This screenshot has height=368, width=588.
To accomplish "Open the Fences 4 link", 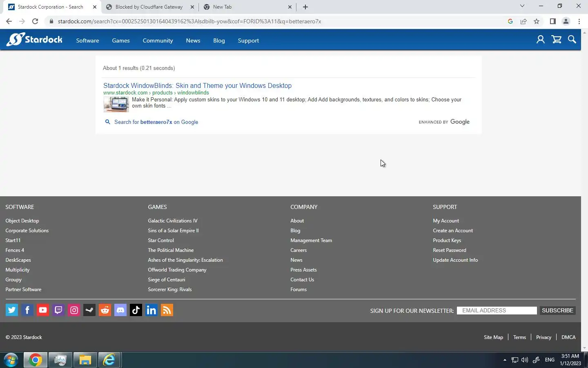I will (x=15, y=250).
